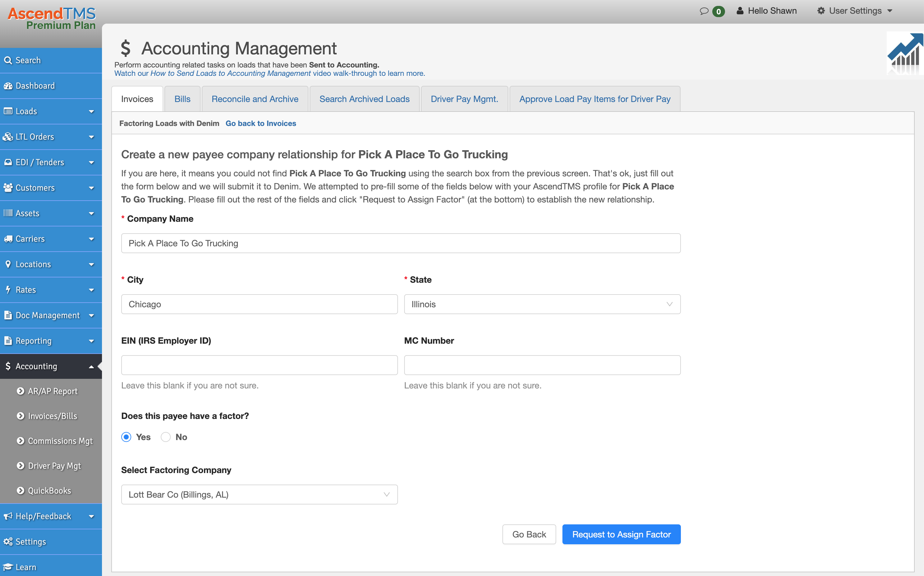Click the Learn graduation cap icon
Viewport: 924px width, 576px height.
(8, 567)
